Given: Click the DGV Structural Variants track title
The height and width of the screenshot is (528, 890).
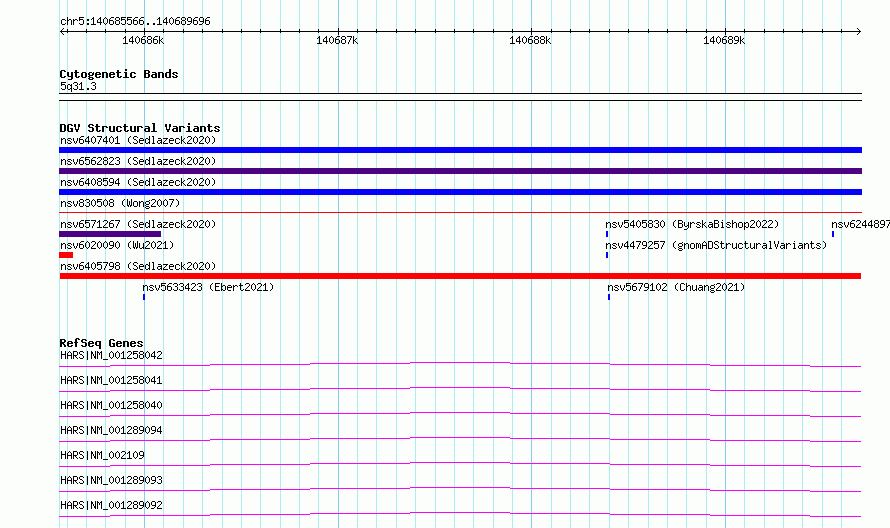Looking at the screenshot, I should tap(140, 128).
